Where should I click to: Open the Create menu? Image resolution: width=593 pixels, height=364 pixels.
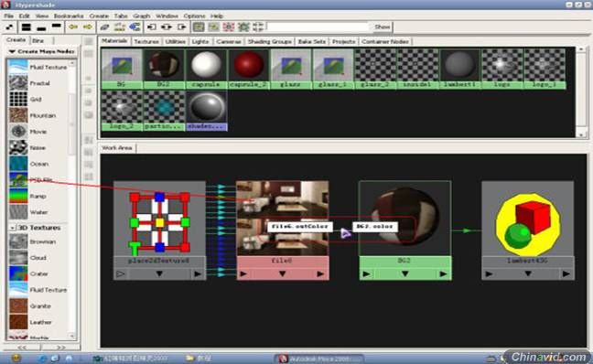(99, 16)
